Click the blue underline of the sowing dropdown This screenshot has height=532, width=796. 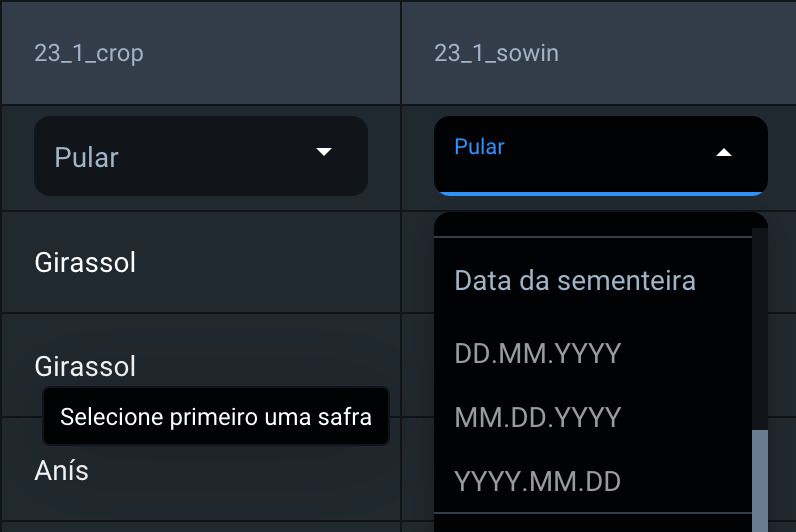600,192
